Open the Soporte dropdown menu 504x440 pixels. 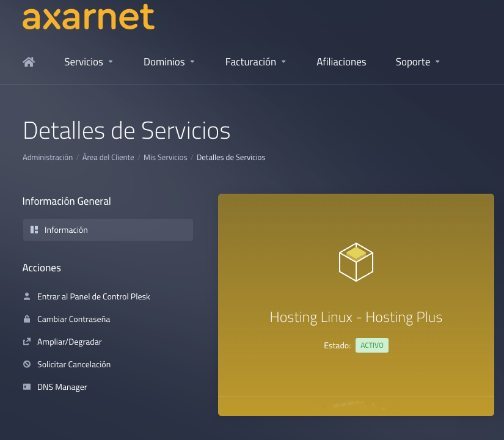417,62
